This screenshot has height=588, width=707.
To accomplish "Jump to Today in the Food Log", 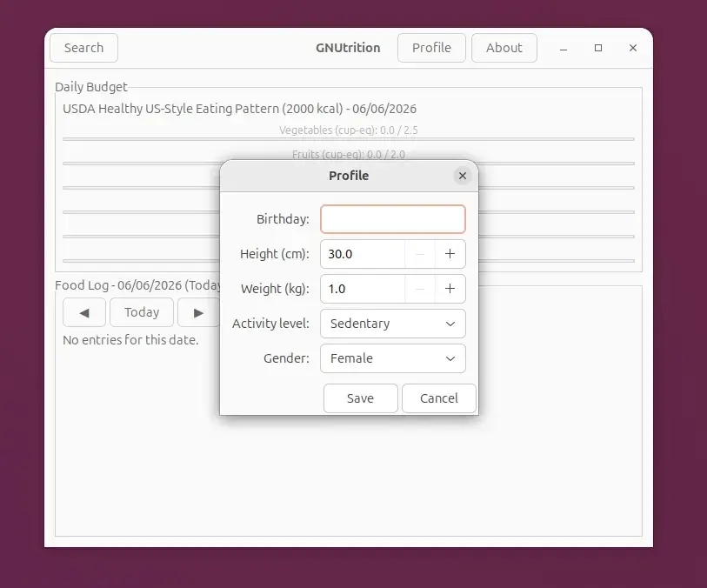I will coord(142,312).
